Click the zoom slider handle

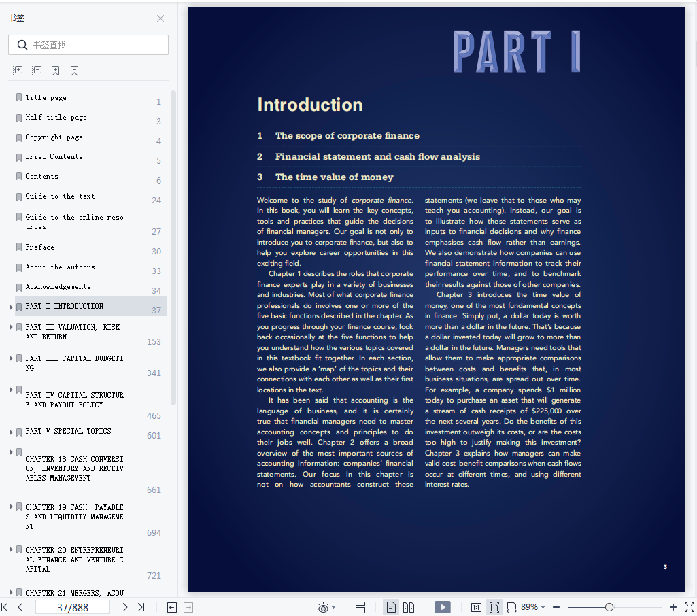click(x=609, y=607)
